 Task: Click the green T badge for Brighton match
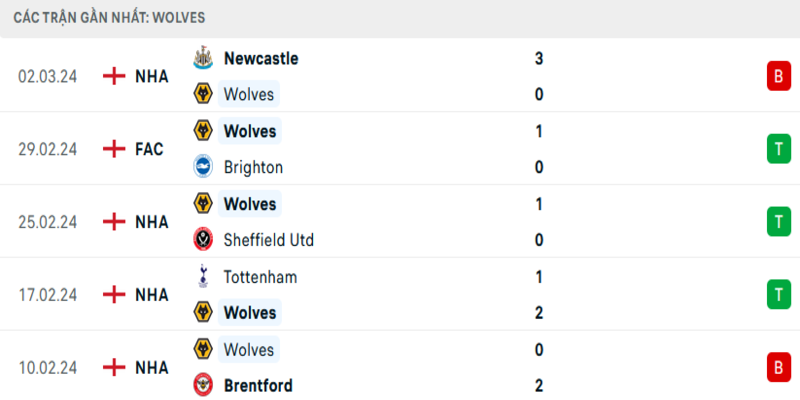777,149
